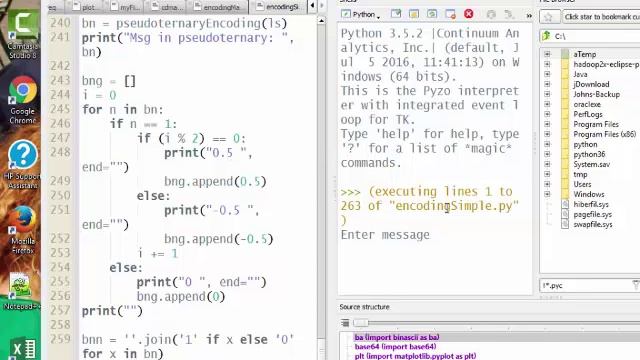Select 'plt (import matplotlib.pyplot as plt)' entry
The image size is (640, 360).
(415, 356)
